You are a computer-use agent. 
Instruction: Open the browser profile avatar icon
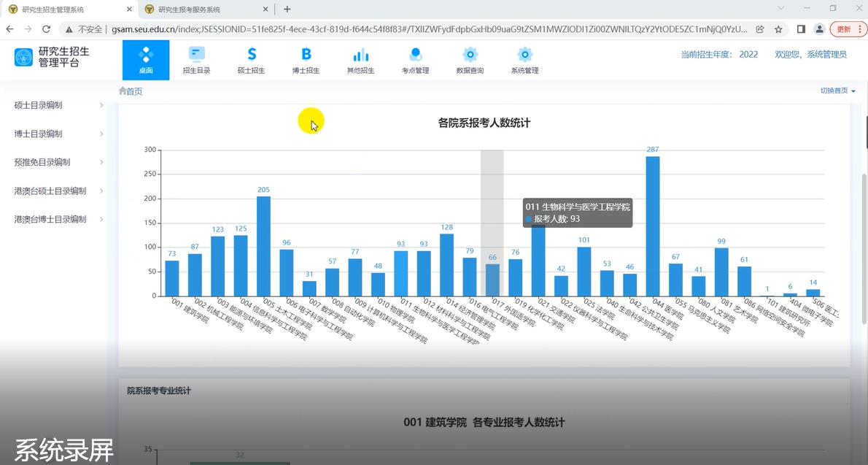pos(819,29)
